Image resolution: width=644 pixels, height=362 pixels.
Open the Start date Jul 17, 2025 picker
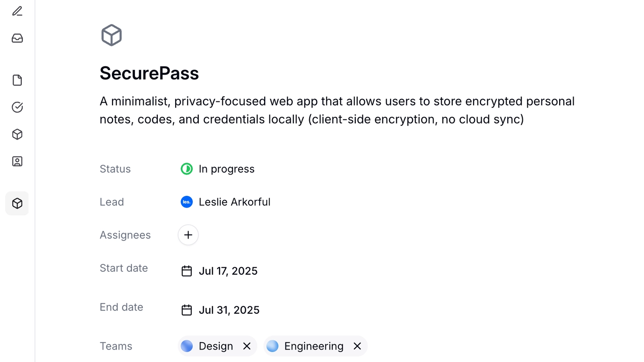point(219,271)
